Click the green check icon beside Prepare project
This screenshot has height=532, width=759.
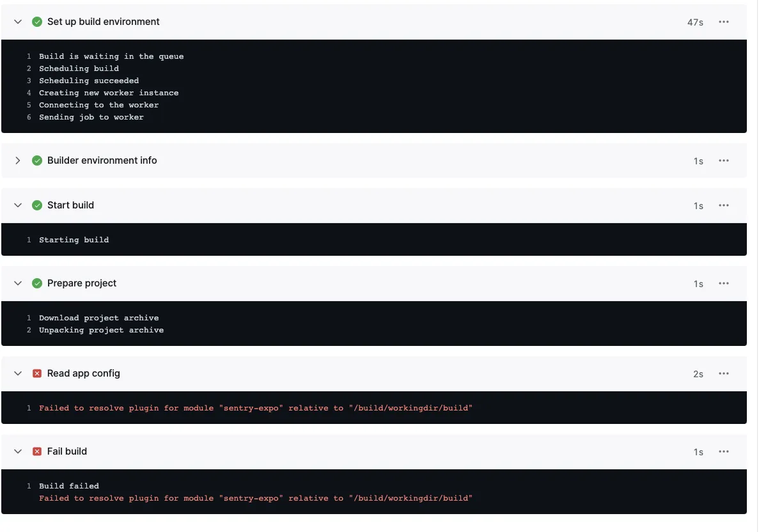click(37, 283)
